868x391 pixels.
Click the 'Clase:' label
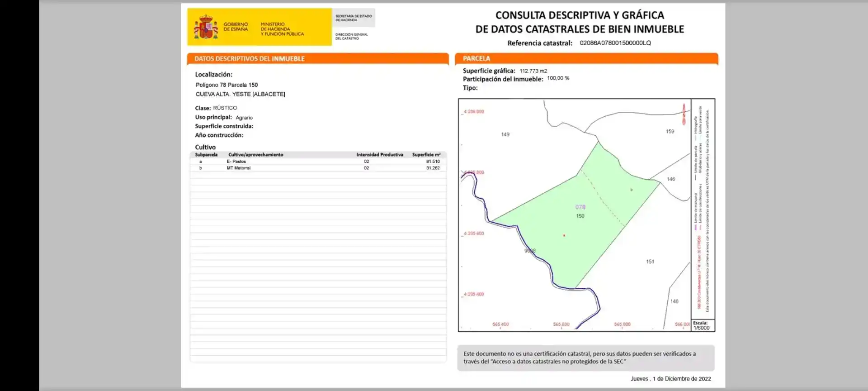[203, 108]
